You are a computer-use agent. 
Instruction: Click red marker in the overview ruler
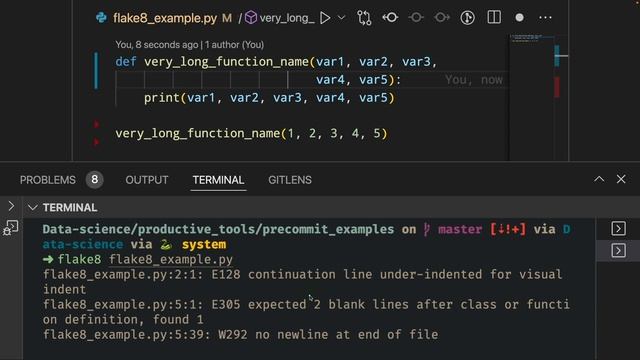pyautogui.click(x=557, y=87)
